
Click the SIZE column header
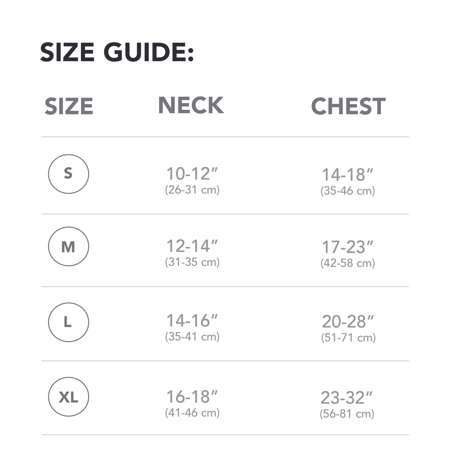pos(69,106)
